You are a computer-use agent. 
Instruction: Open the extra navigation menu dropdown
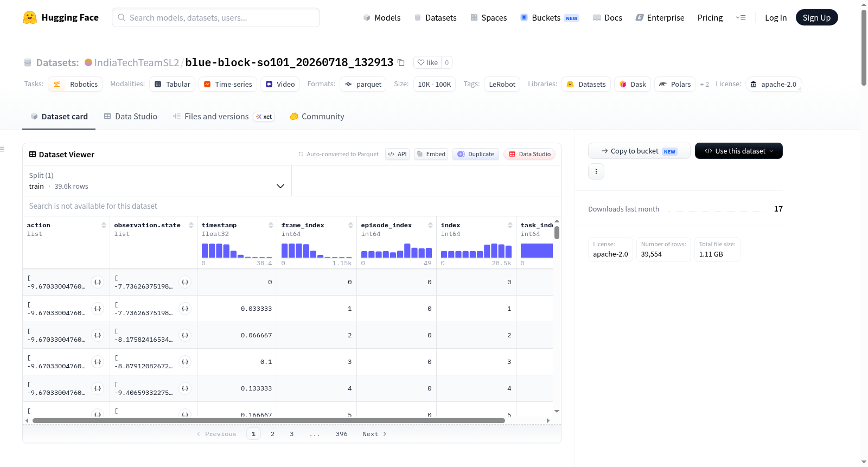741,17
